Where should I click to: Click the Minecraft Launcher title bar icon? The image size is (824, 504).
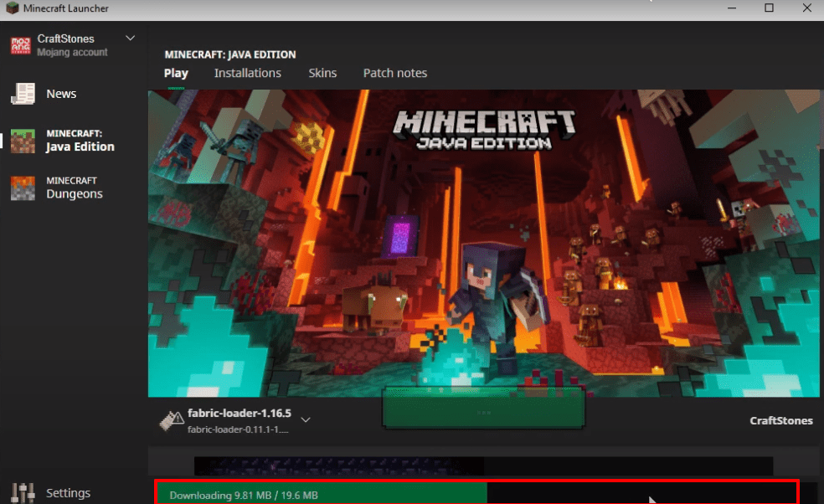[x=12, y=8]
